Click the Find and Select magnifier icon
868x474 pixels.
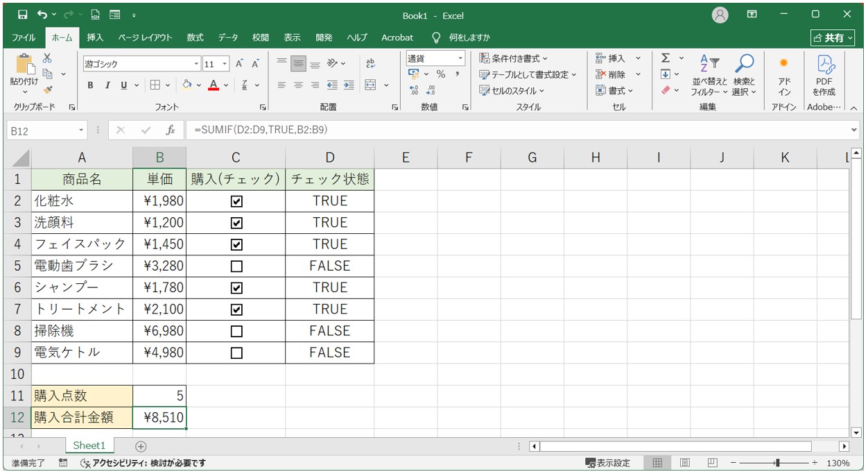(744, 64)
